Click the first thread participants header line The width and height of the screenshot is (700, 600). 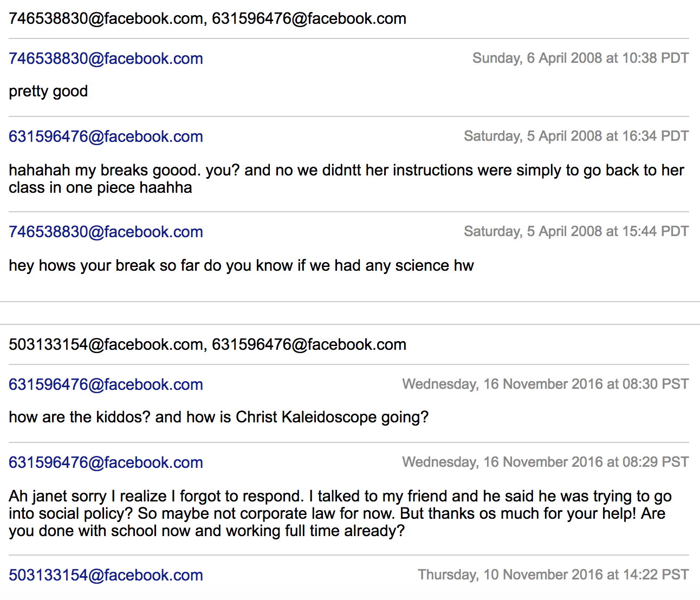coord(208,18)
